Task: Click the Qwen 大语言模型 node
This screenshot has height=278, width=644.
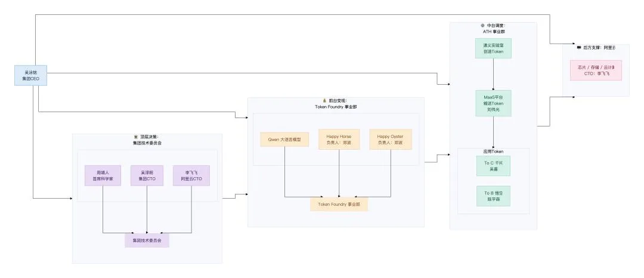Action: pyautogui.click(x=284, y=139)
